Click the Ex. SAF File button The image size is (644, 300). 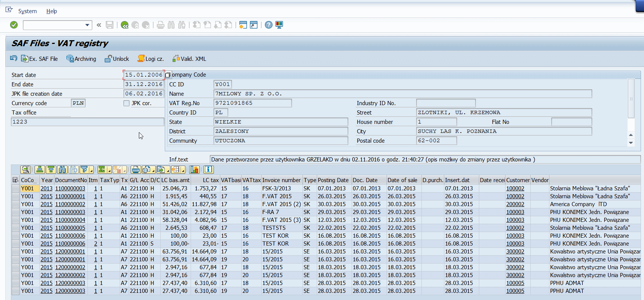[x=39, y=59]
